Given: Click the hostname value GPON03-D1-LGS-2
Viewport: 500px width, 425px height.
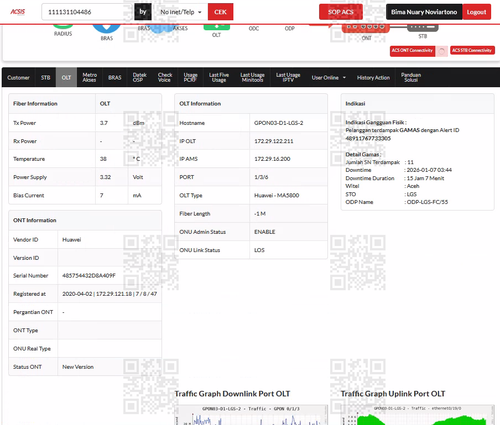Looking at the screenshot, I should tap(279, 123).
